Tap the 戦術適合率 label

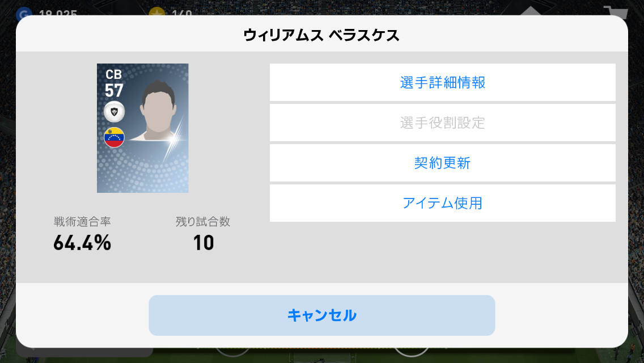82,222
